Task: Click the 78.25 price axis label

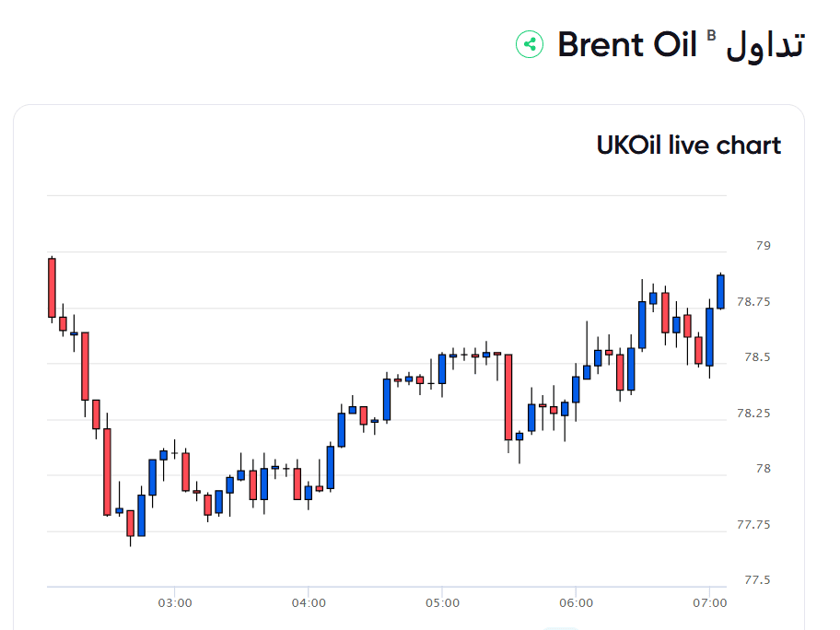Action: (753, 413)
